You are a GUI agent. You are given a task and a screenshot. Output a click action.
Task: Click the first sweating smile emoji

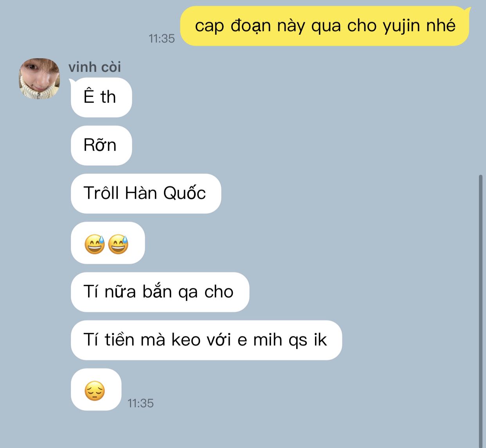pos(95,244)
